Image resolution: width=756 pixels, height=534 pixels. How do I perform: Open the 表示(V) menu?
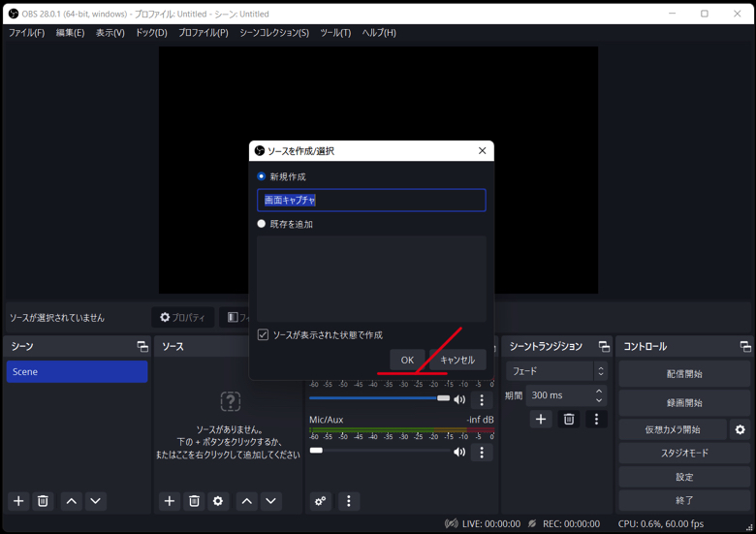[x=110, y=33]
